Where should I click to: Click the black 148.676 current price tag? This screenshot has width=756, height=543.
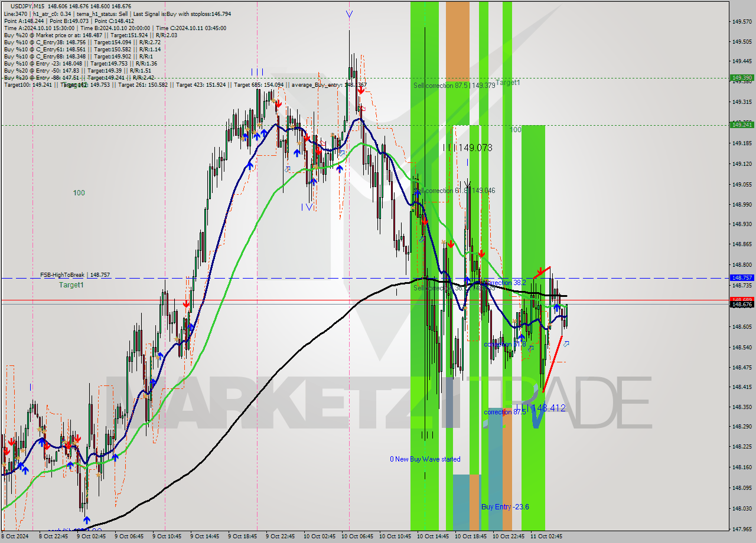[x=742, y=304]
